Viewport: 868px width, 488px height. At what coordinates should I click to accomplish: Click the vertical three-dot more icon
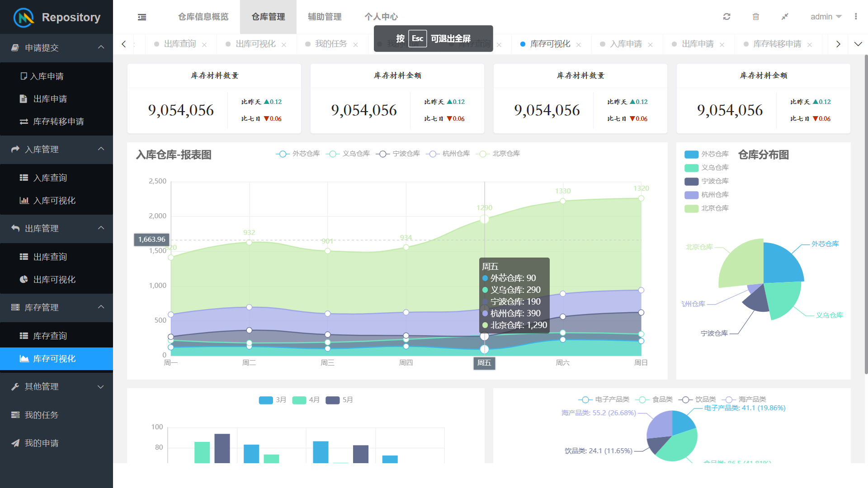tap(855, 17)
